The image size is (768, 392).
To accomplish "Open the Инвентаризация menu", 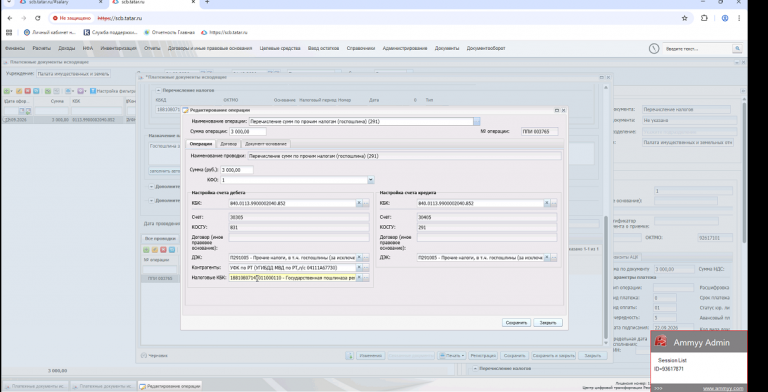I will click(x=119, y=49).
